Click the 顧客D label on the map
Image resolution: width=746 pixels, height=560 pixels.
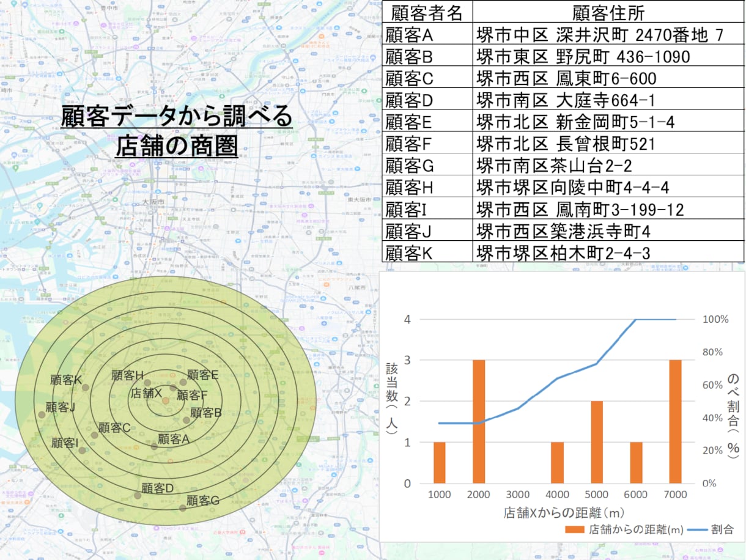point(158,488)
